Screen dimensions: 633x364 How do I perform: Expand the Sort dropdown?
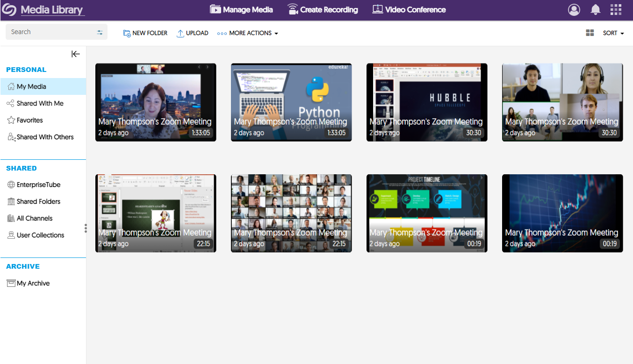(613, 33)
